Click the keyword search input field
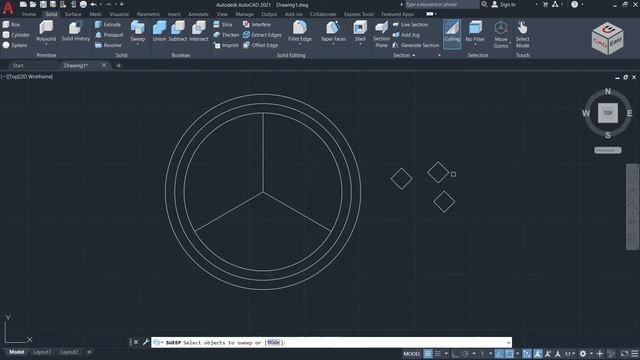Viewport: 640px width, 360px height. [441, 4]
